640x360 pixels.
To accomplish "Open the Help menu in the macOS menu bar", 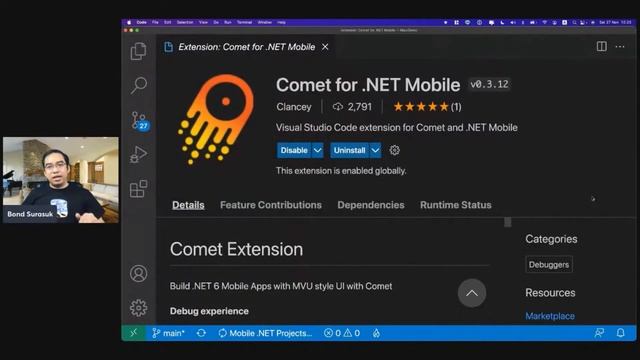I will [281, 22].
